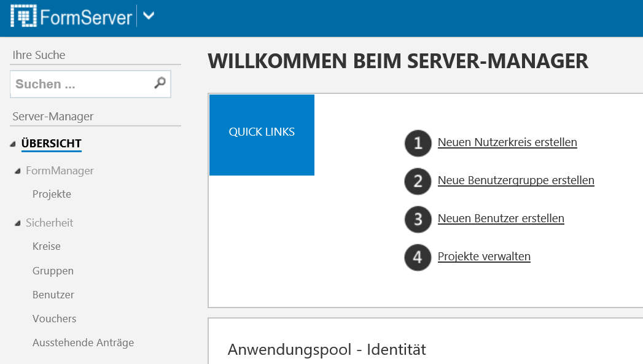643x364 pixels.
Task: Open Kreise in the Sicherheit section
Action: tap(46, 246)
